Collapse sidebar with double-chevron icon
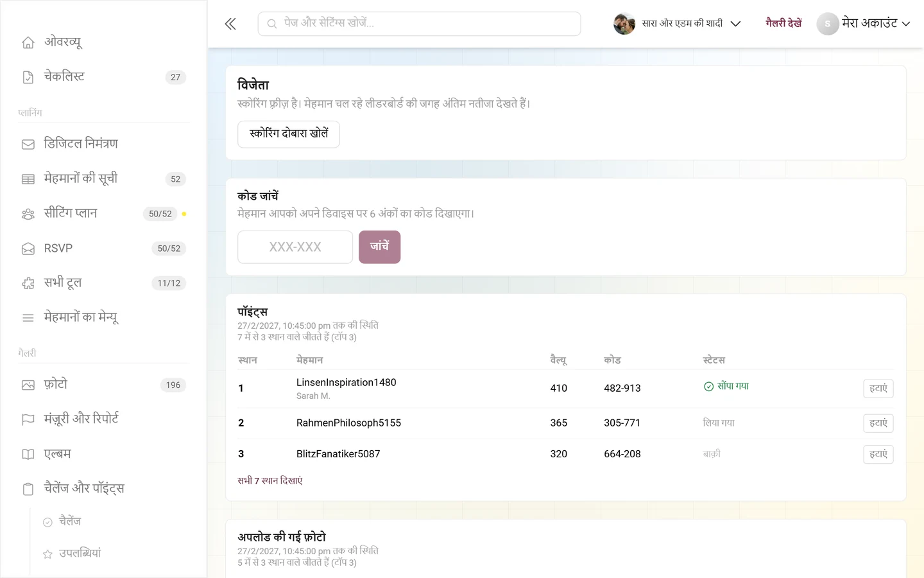924x578 pixels. coord(230,24)
